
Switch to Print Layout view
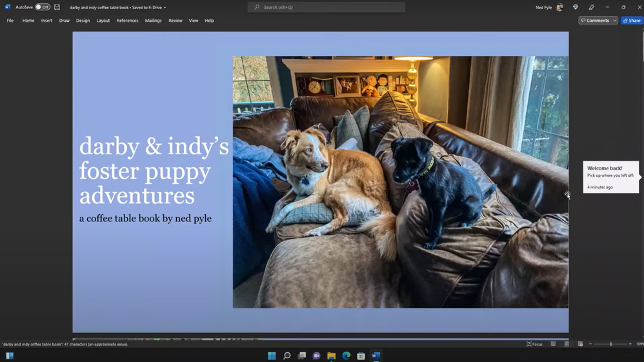tap(567, 344)
